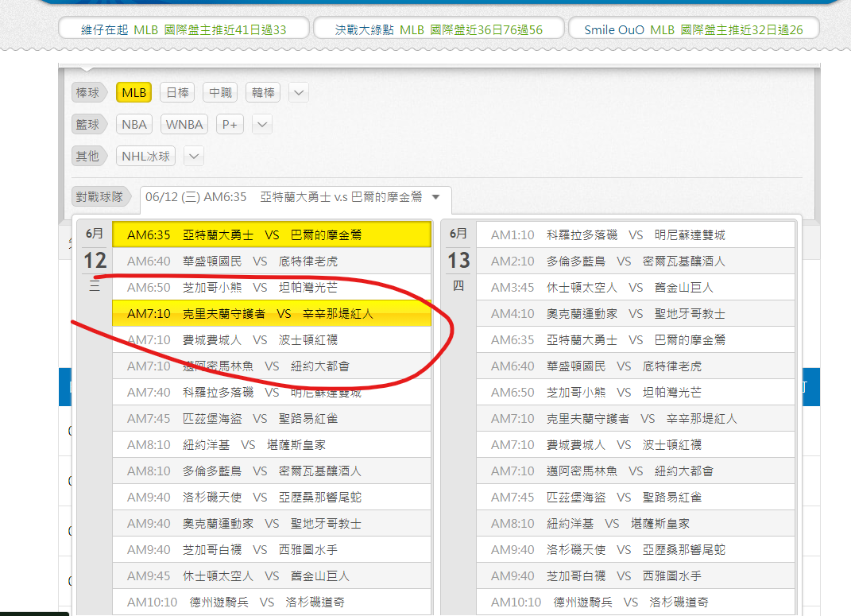The height and width of the screenshot is (616, 851).
Task: Open 決戰大綠點 MLB 國際盤 link
Action: click(x=439, y=29)
